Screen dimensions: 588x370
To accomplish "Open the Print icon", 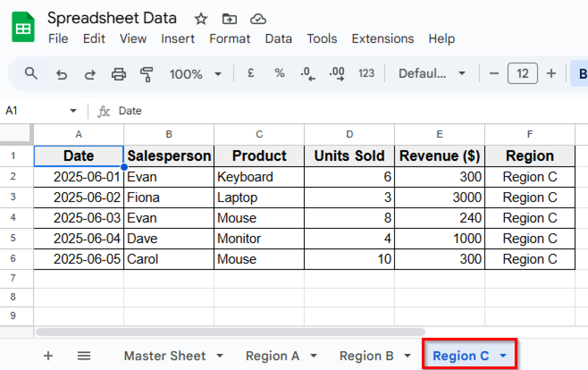I will [119, 74].
